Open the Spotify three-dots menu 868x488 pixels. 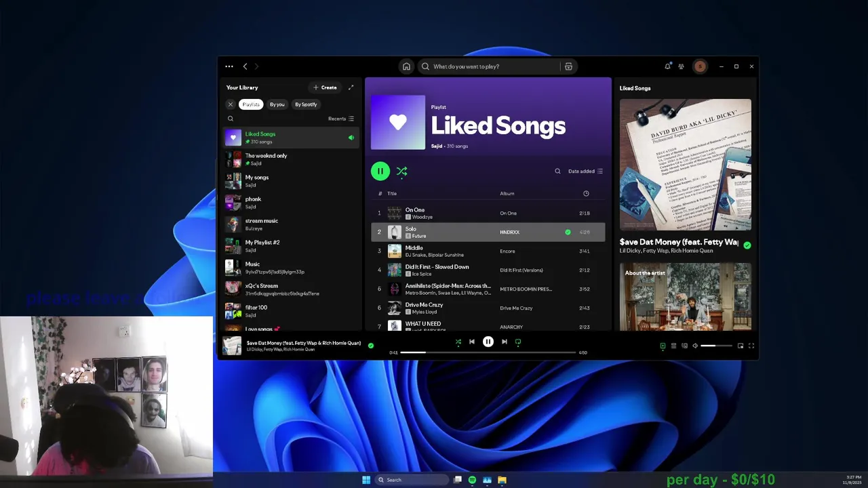click(229, 66)
